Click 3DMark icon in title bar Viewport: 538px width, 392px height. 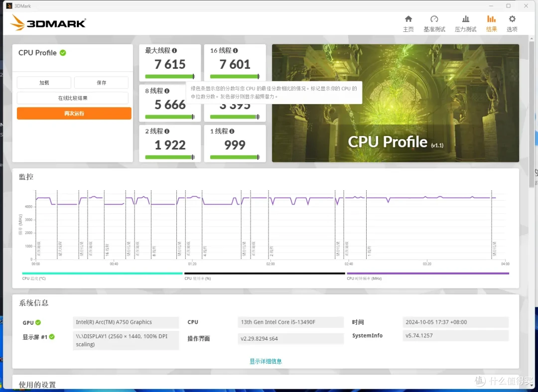9,6
